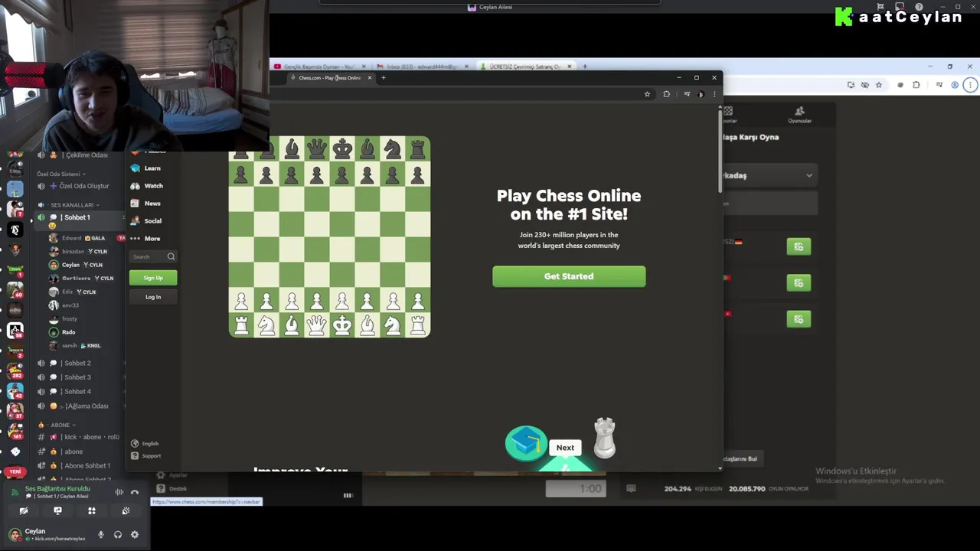The height and width of the screenshot is (551, 980).
Task: Open the Watch item in chess.com sidebar
Action: [x=146, y=186]
